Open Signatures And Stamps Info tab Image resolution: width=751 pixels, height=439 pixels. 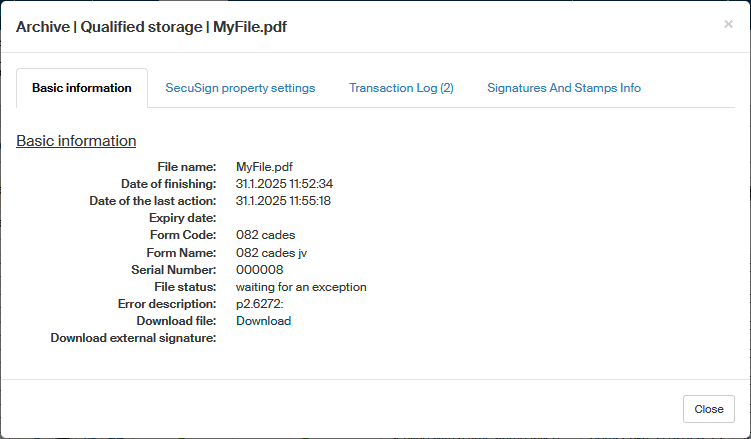click(x=564, y=88)
